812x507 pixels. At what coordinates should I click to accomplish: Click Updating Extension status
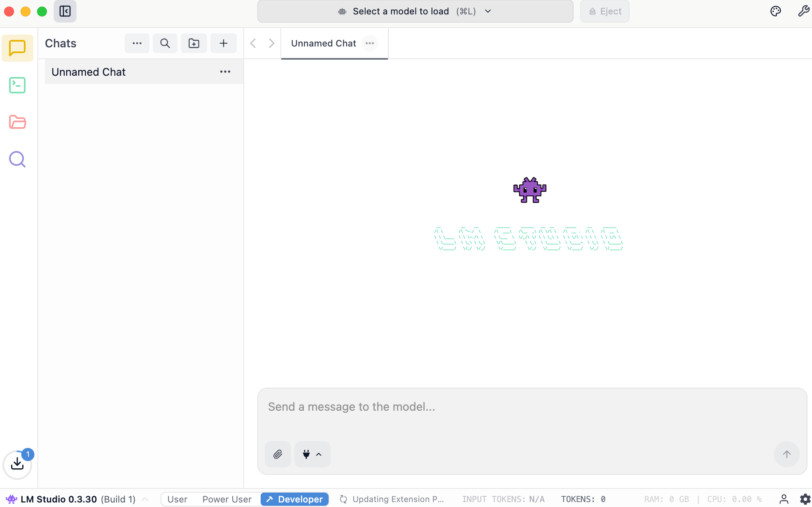click(392, 499)
